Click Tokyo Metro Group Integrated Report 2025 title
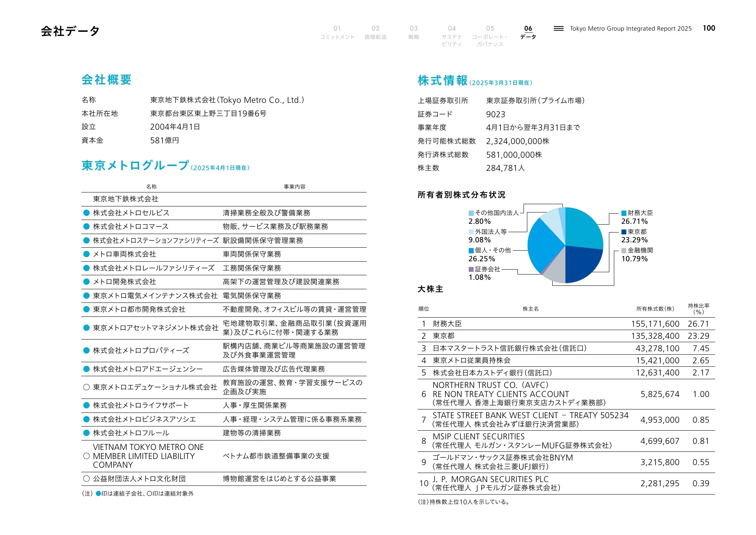The height and width of the screenshot is (535, 756). pos(631,28)
